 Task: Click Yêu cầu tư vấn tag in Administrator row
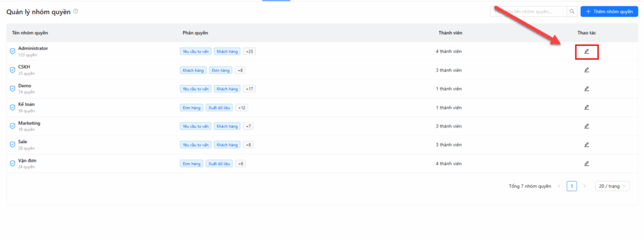pyautogui.click(x=196, y=52)
